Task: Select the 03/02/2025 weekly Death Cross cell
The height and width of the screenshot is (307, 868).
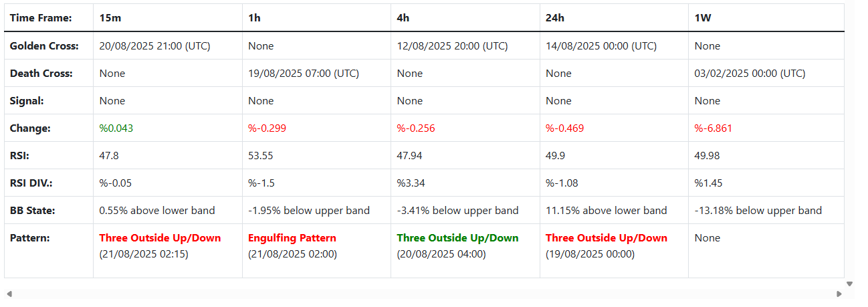Action: [x=750, y=74]
